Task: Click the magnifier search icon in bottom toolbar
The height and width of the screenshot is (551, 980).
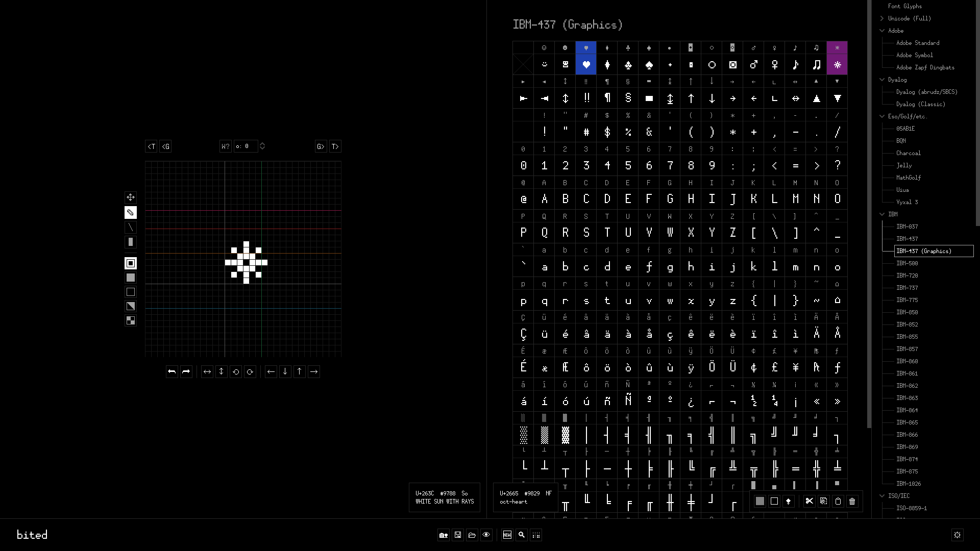Action: (x=522, y=535)
